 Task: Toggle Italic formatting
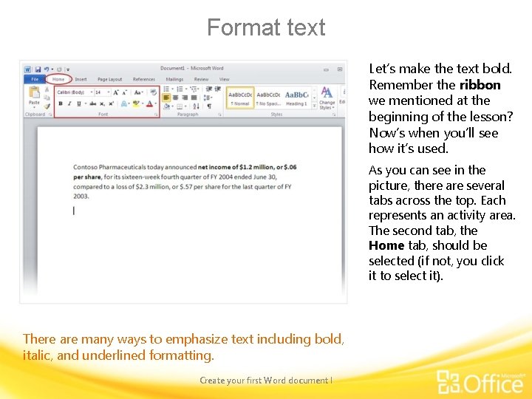(69, 104)
